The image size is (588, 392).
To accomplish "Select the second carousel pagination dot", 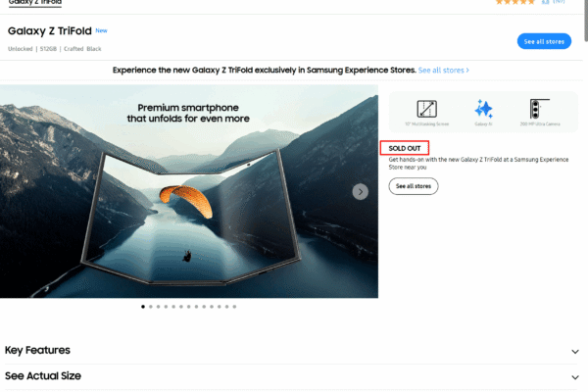I will pyautogui.click(x=151, y=307).
